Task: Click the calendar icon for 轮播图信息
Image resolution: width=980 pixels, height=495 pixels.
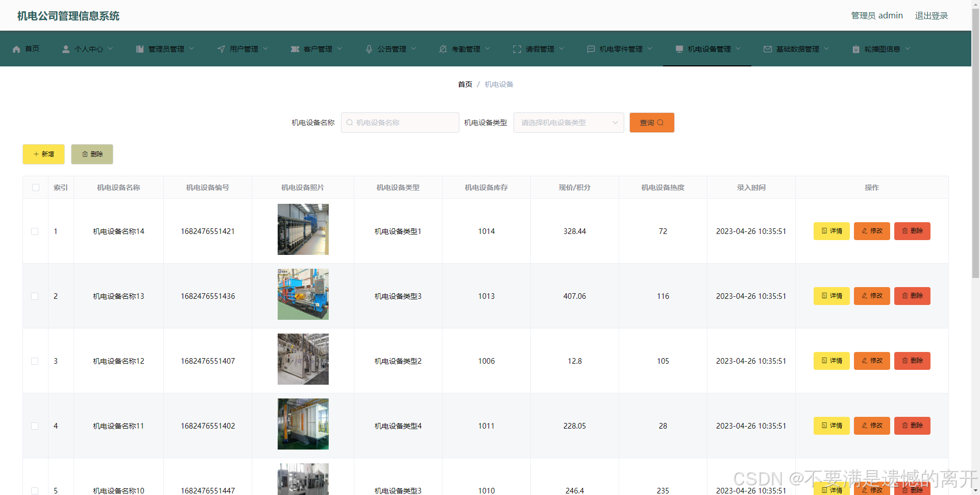Action: [x=856, y=49]
